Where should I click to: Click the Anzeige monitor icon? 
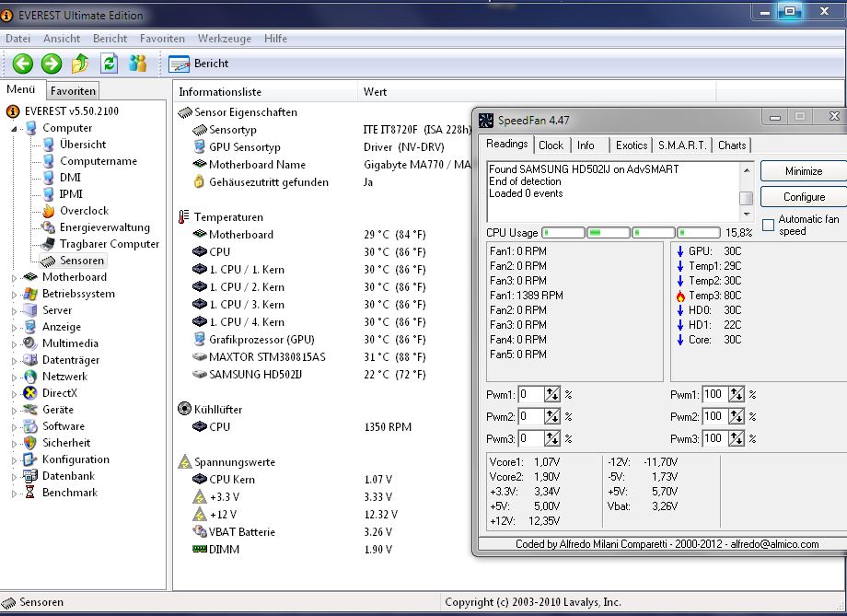pyautogui.click(x=30, y=327)
